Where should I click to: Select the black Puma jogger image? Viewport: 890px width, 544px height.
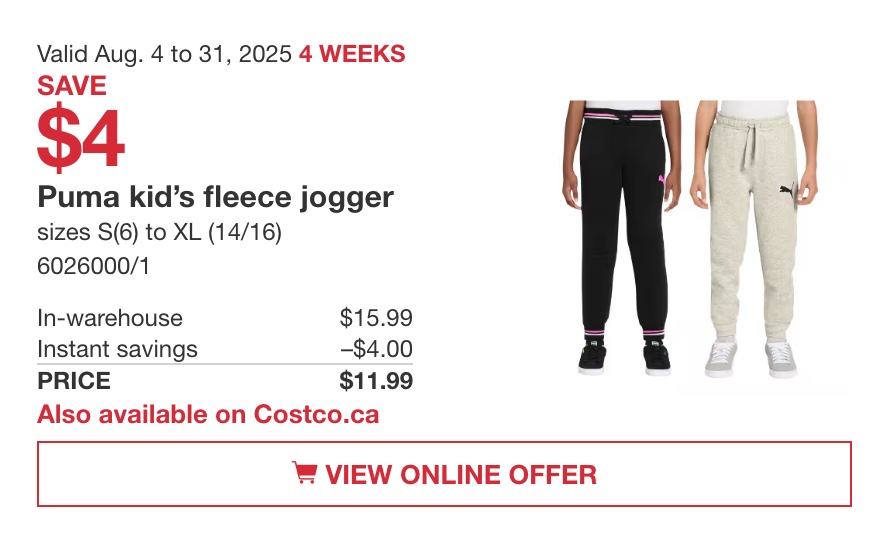pyautogui.click(x=622, y=238)
